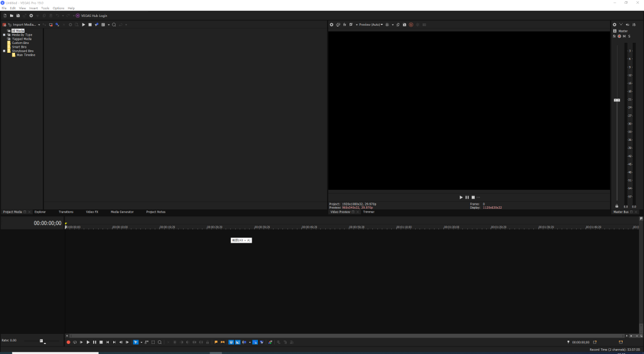This screenshot has height=354, width=644.
Task: Toggle Split Screen View in preview toolbar
Action: click(x=351, y=25)
